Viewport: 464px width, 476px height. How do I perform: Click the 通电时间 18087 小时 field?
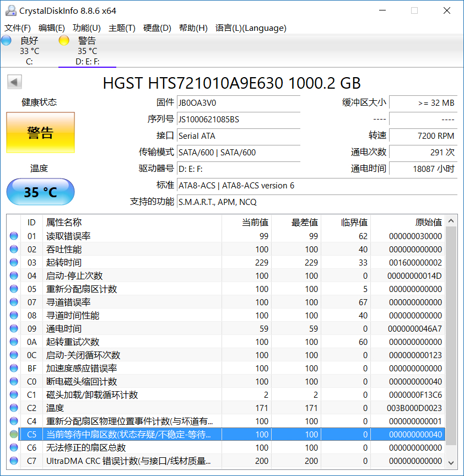tap(423, 169)
